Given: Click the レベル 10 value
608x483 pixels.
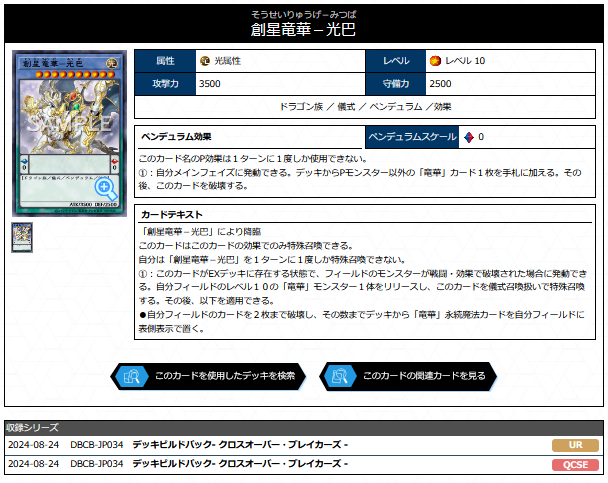Looking at the screenshot, I should (x=465, y=61).
